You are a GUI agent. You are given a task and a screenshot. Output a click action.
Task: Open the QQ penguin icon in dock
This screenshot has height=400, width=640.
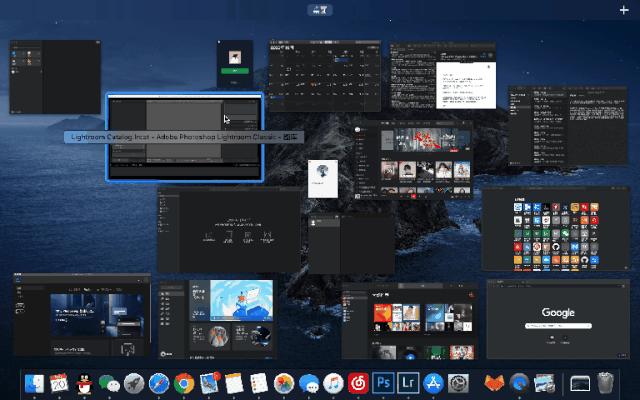pos(84,383)
